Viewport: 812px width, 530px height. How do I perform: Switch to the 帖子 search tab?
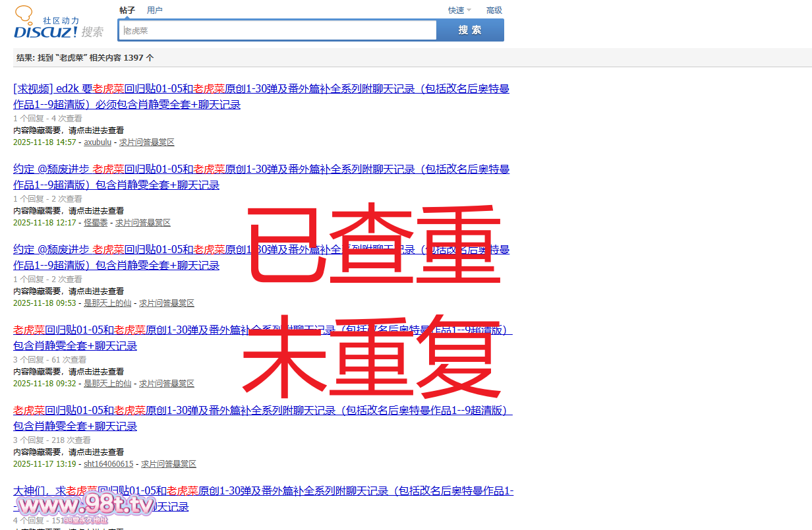click(x=127, y=10)
